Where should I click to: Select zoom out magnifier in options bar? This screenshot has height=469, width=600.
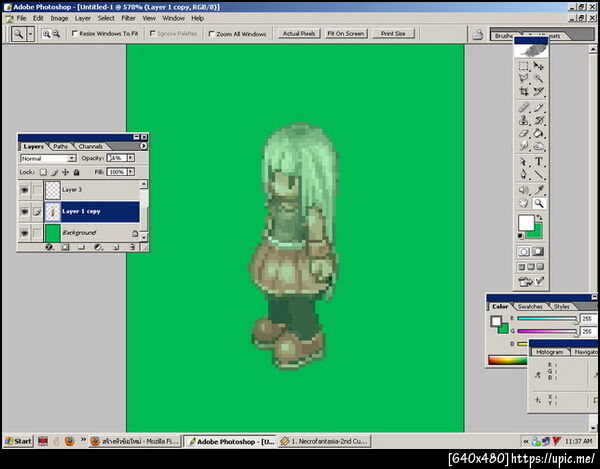coord(56,34)
